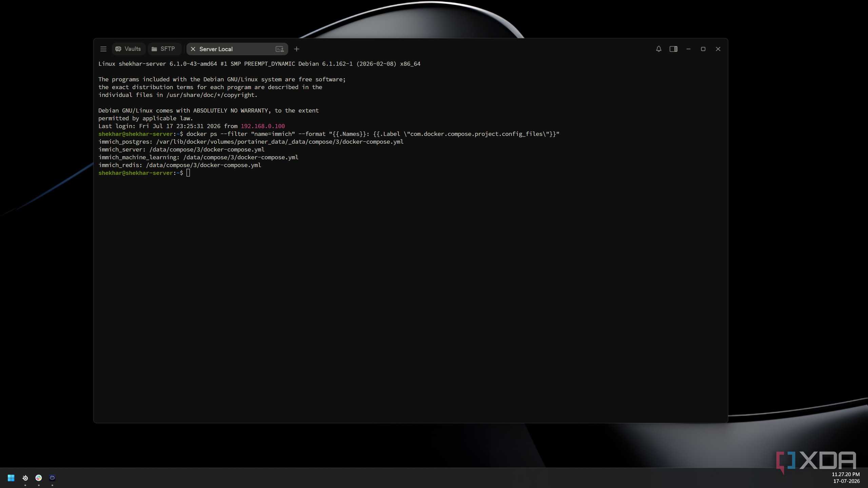Open the Steam-like taskbar app icon

(25, 478)
